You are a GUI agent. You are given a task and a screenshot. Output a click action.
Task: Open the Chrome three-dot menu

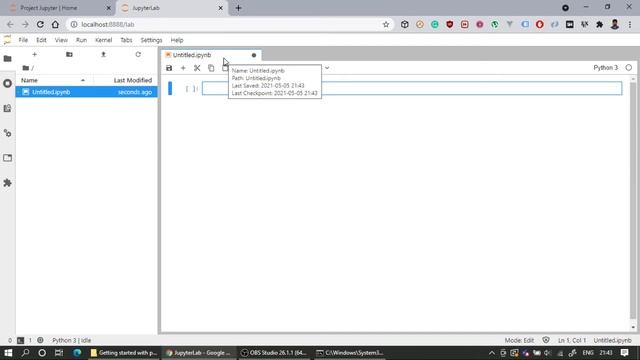(x=630, y=24)
